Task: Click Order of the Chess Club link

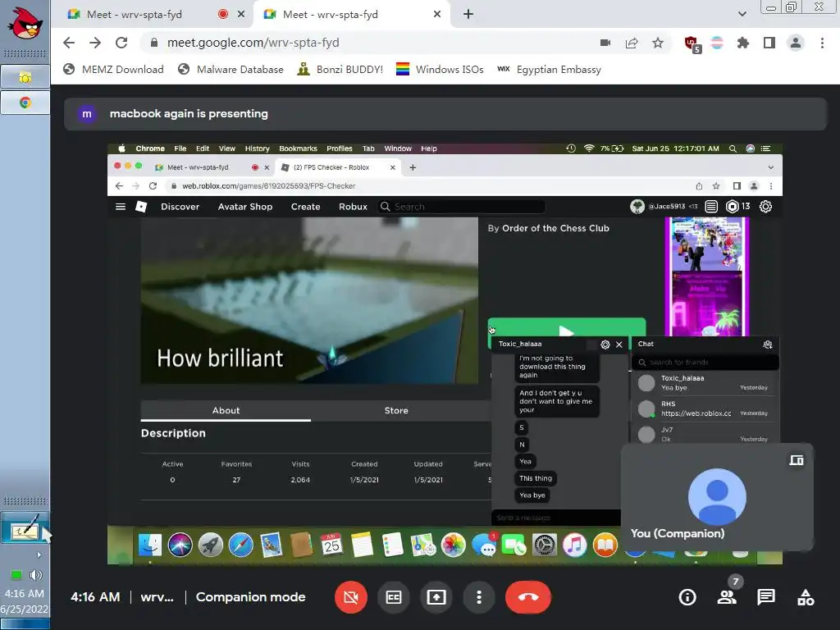Action: (555, 228)
